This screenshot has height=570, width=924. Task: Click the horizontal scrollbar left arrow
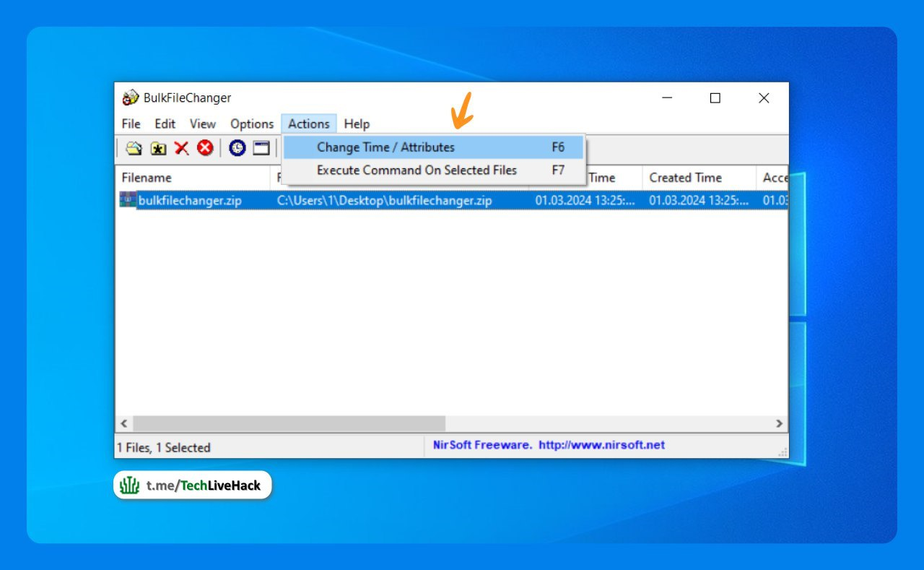tap(123, 424)
